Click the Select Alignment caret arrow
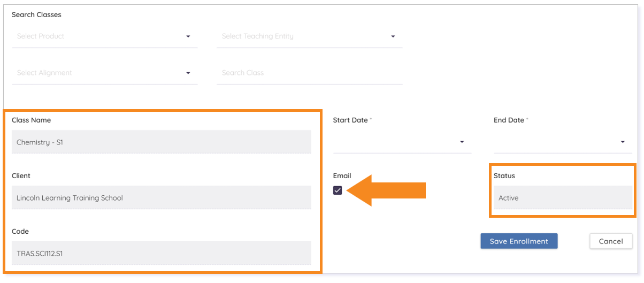Screen dimensions: 644x283 [188, 73]
